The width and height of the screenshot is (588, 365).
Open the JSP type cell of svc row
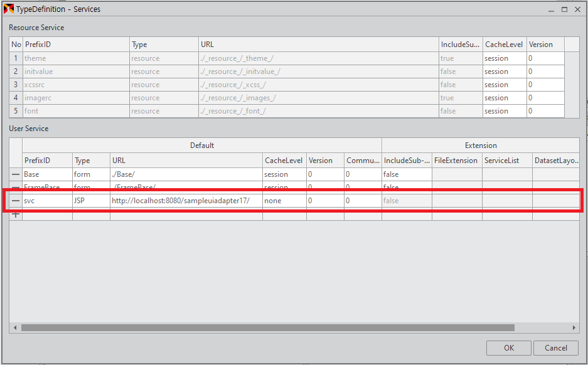(x=91, y=201)
